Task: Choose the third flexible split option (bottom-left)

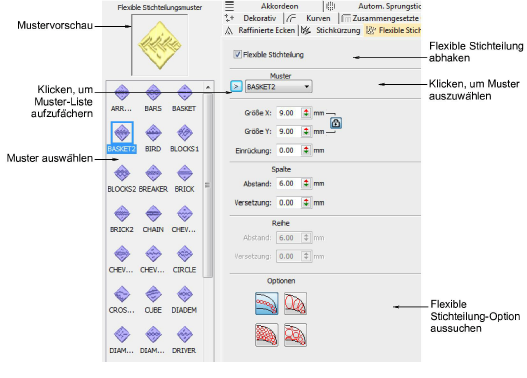Action: click(267, 335)
